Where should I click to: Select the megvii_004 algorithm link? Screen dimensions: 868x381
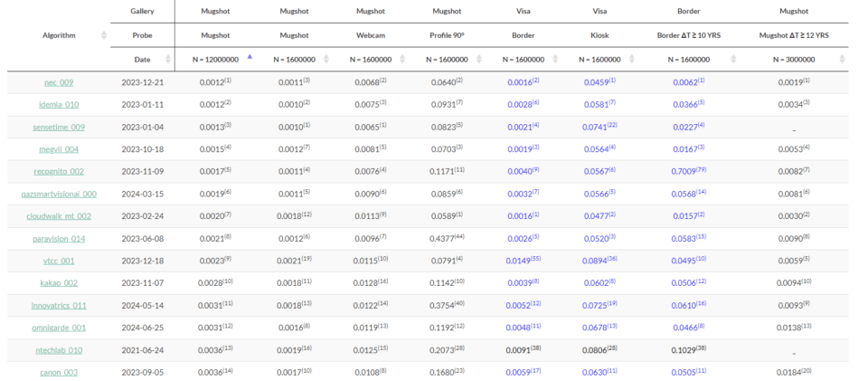[x=58, y=148]
